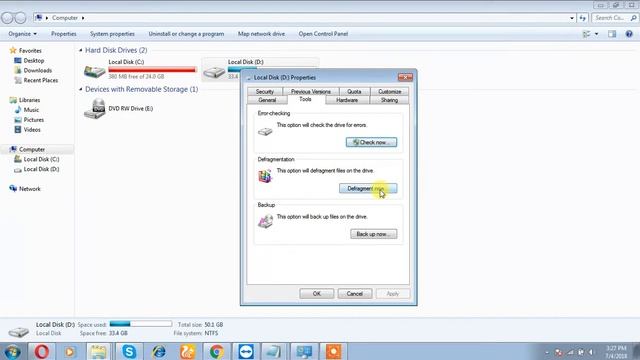Screen dimensions: 640x360
Task: Switch to the Hardware tab
Action: point(347,100)
